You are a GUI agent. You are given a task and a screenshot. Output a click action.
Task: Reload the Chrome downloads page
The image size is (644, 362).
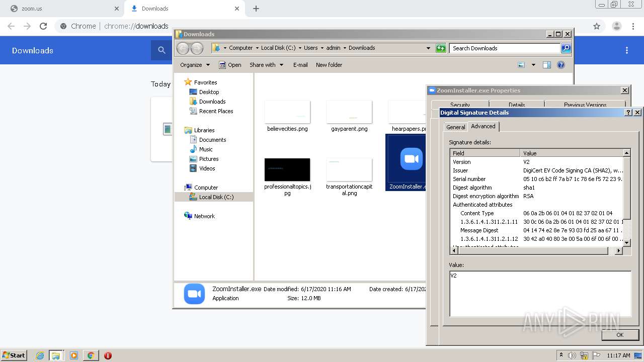pyautogui.click(x=43, y=26)
